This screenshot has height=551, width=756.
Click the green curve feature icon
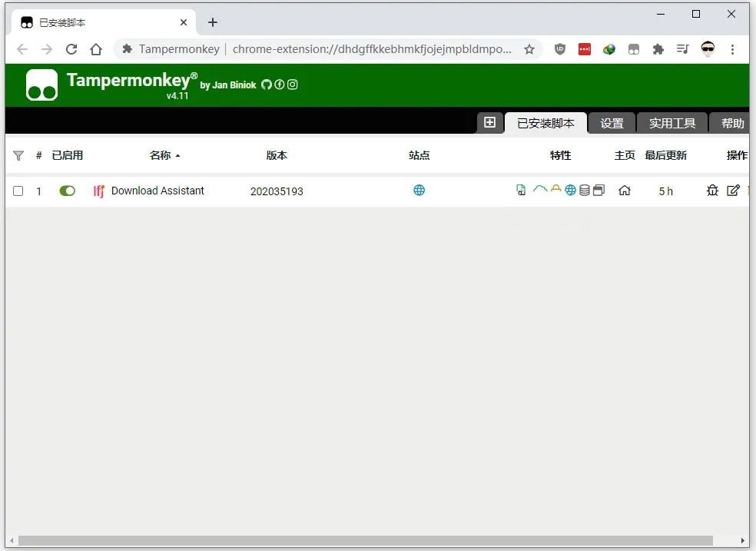click(540, 189)
